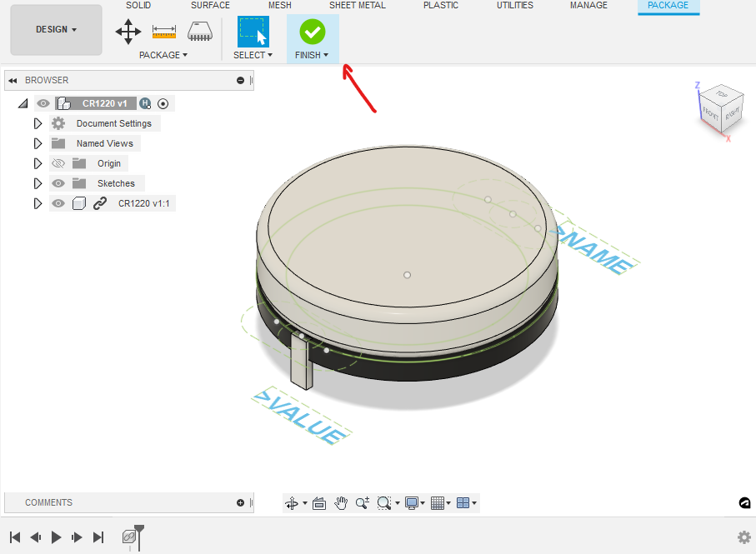
Task: Select the linked component feature in timeline
Action: (x=128, y=537)
